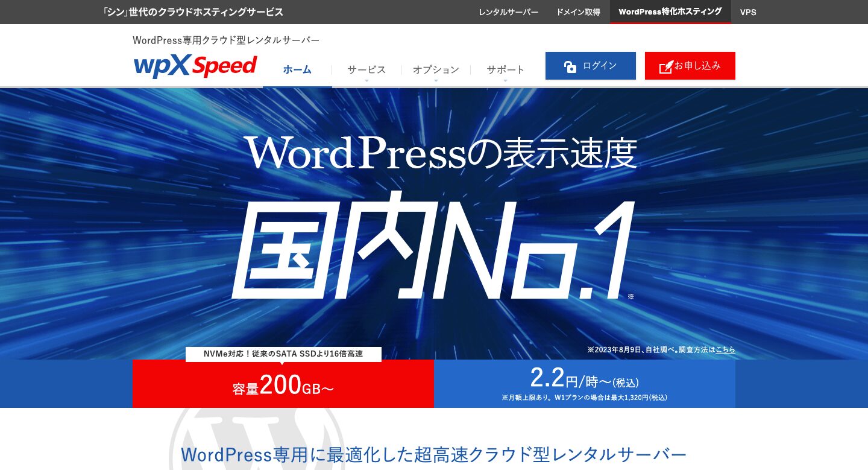Open the ログイン button
This screenshot has height=470, width=868.
pyautogui.click(x=591, y=66)
